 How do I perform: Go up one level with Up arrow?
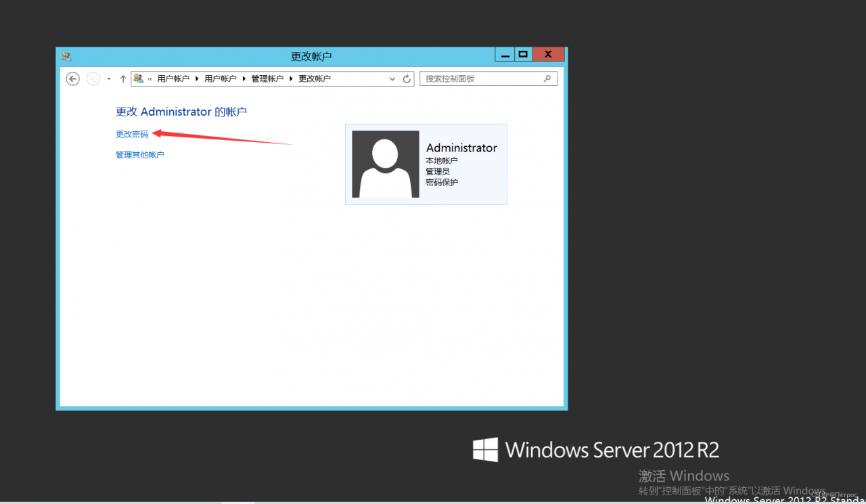pos(123,79)
